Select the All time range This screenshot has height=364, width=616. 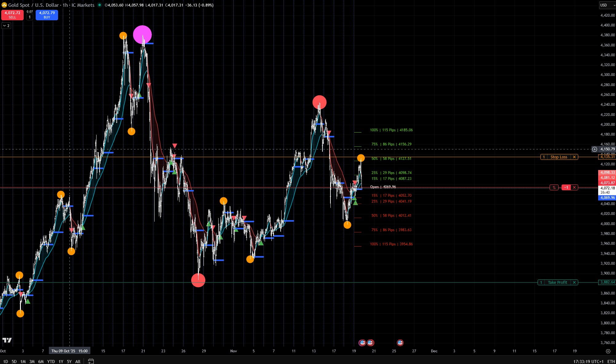coord(78,362)
